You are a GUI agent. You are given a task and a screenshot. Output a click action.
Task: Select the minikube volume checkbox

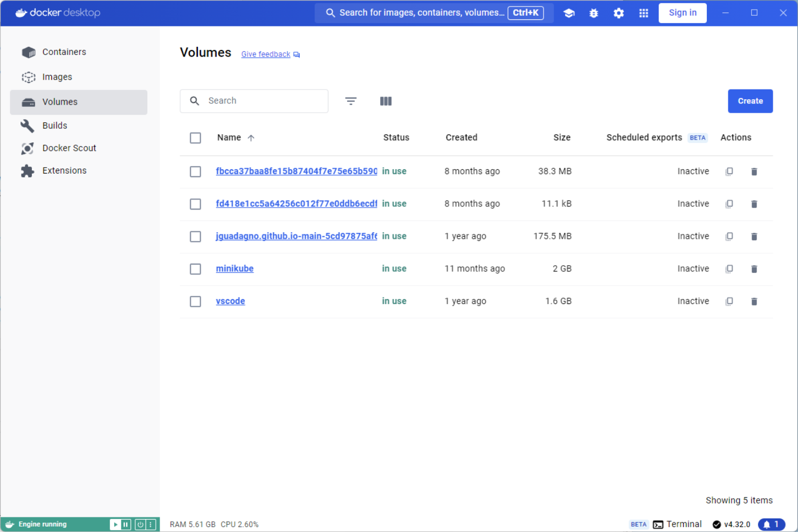point(195,268)
